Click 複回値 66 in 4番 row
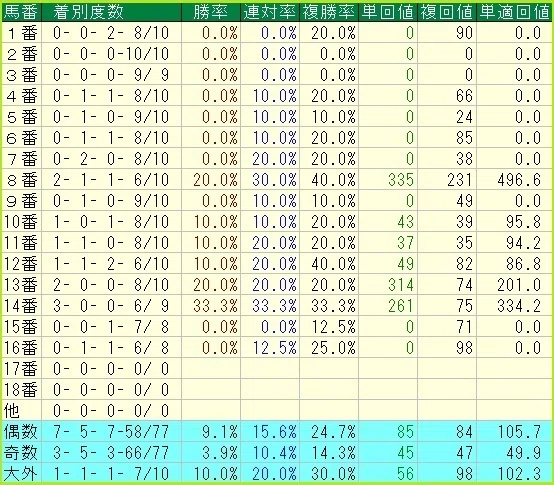Viewport: 554px width, 485px height. pyautogui.click(x=464, y=96)
